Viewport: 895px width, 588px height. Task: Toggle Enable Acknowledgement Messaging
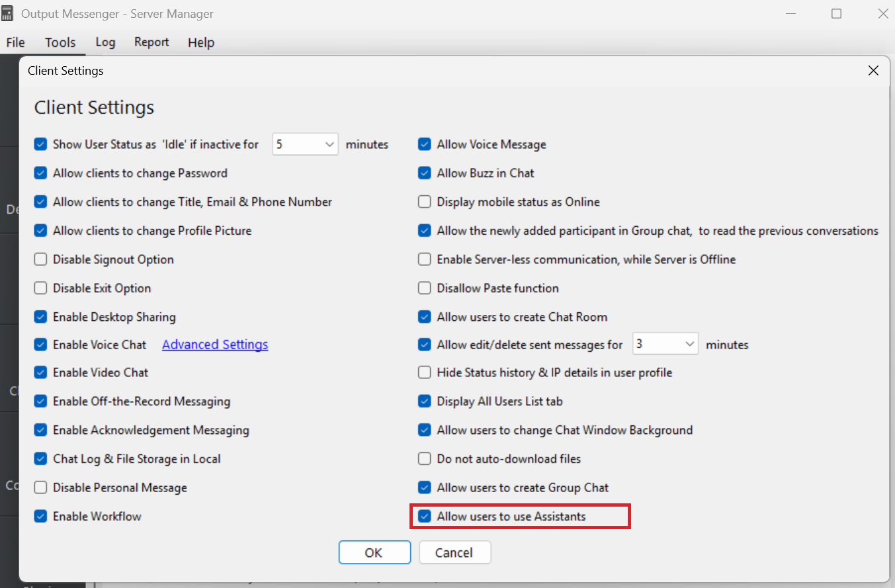[41, 430]
